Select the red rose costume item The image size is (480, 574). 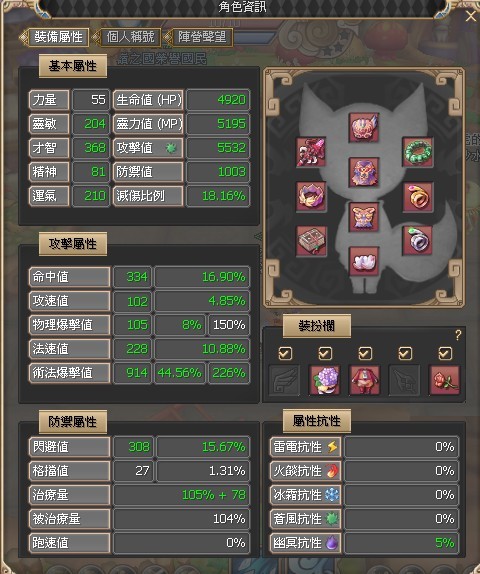point(444,380)
